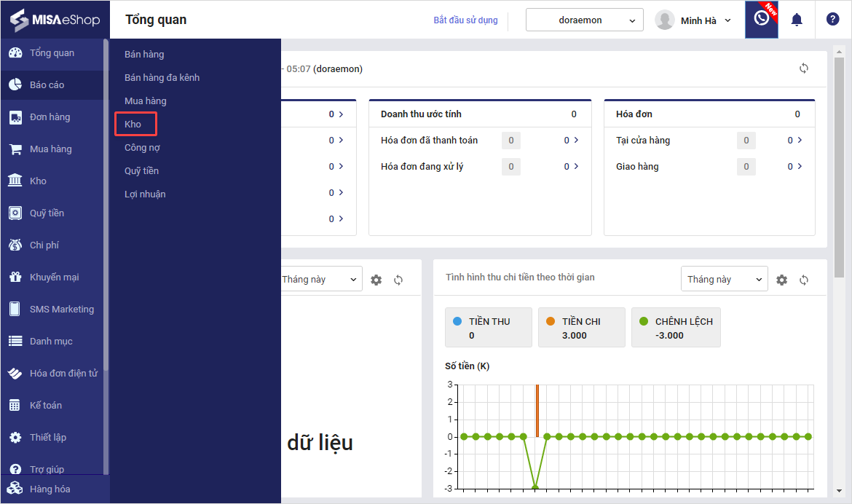Open Danh mục list icon

16,341
